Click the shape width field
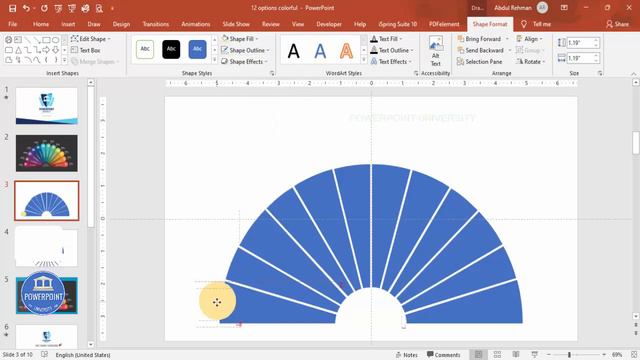The image size is (640, 360). coord(580,58)
